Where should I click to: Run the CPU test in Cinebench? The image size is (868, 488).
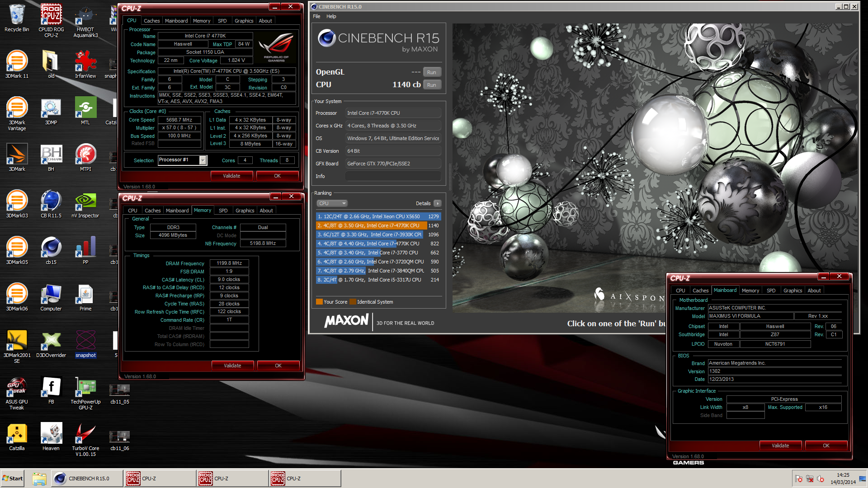point(432,85)
